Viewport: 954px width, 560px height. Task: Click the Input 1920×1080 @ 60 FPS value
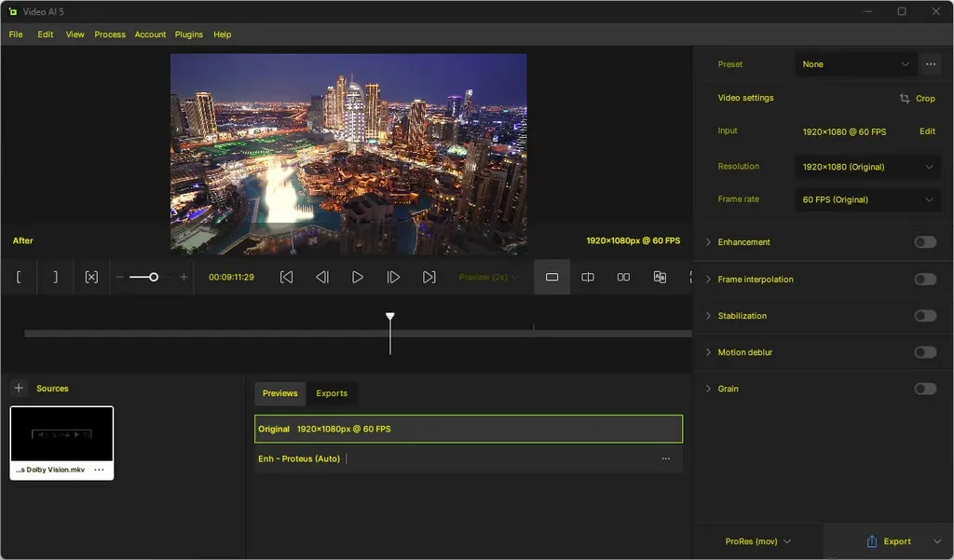pos(844,131)
